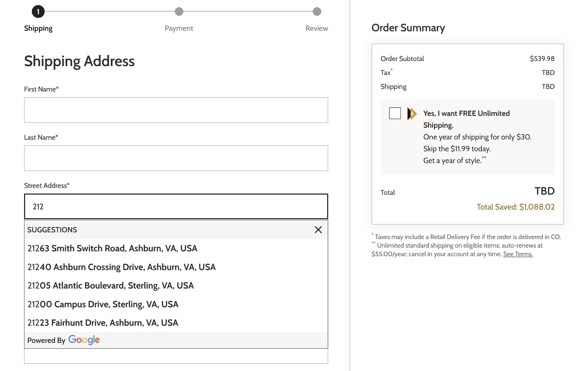
Task: Click the Street Address input box
Action: click(176, 206)
